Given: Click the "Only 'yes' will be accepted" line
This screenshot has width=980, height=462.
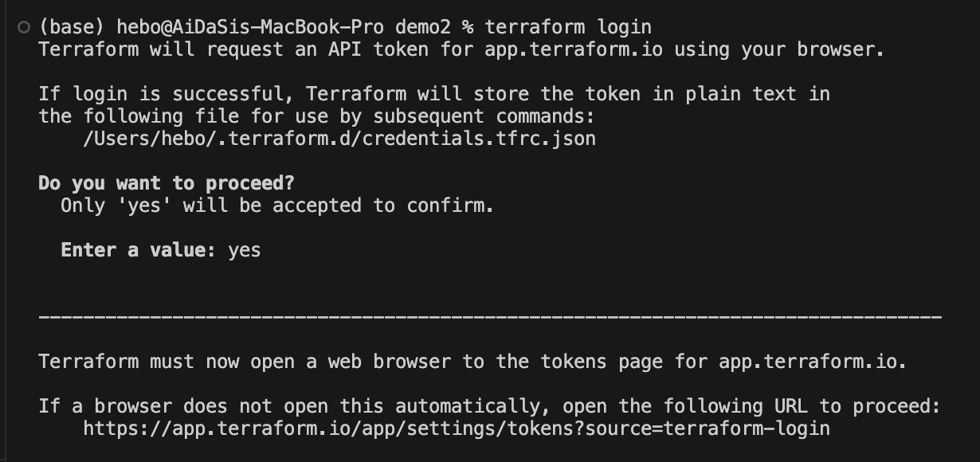Looking at the screenshot, I should [x=277, y=206].
